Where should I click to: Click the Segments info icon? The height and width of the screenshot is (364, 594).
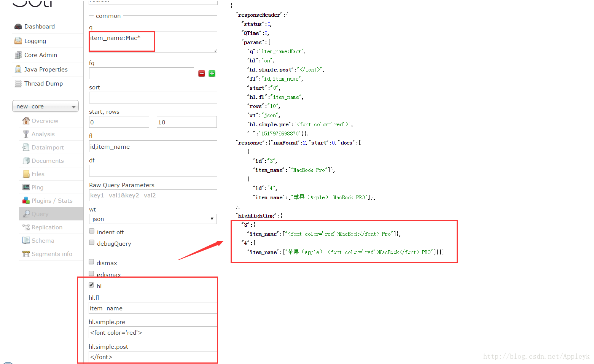(26, 254)
